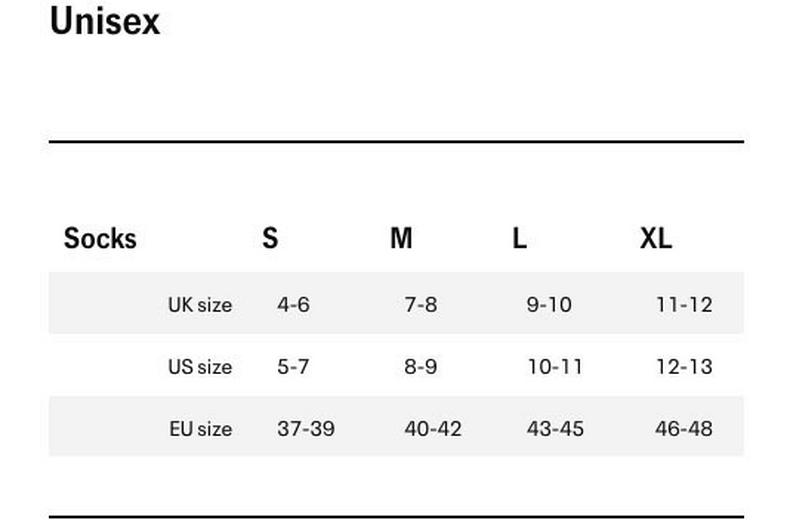Click the US 12-13 size cell

pos(684,367)
